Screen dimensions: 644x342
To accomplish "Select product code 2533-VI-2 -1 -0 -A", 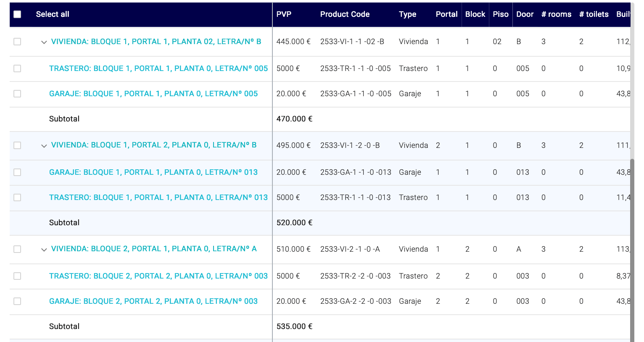I will coord(350,249).
